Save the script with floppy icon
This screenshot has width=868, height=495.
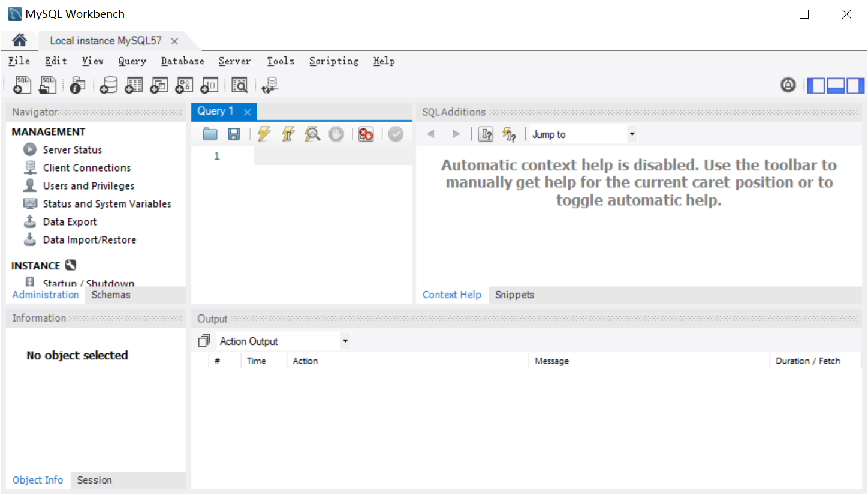[x=234, y=134]
